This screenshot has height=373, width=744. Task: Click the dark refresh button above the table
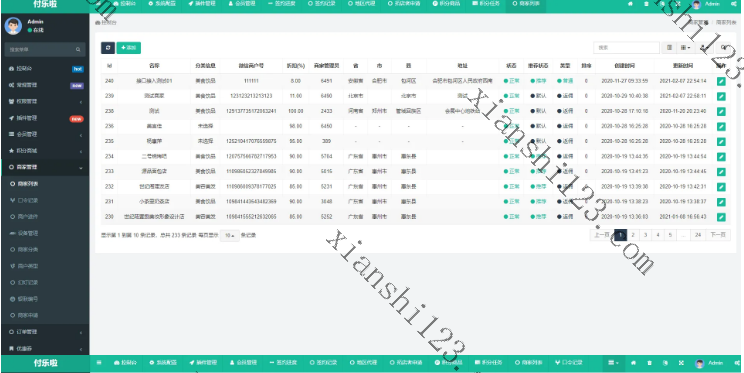click(108, 48)
